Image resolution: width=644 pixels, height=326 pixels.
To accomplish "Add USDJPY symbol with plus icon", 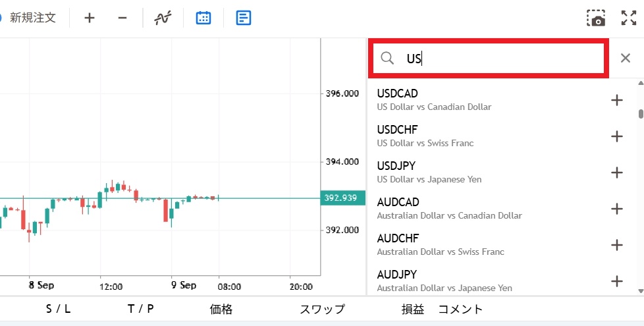I will (617, 173).
